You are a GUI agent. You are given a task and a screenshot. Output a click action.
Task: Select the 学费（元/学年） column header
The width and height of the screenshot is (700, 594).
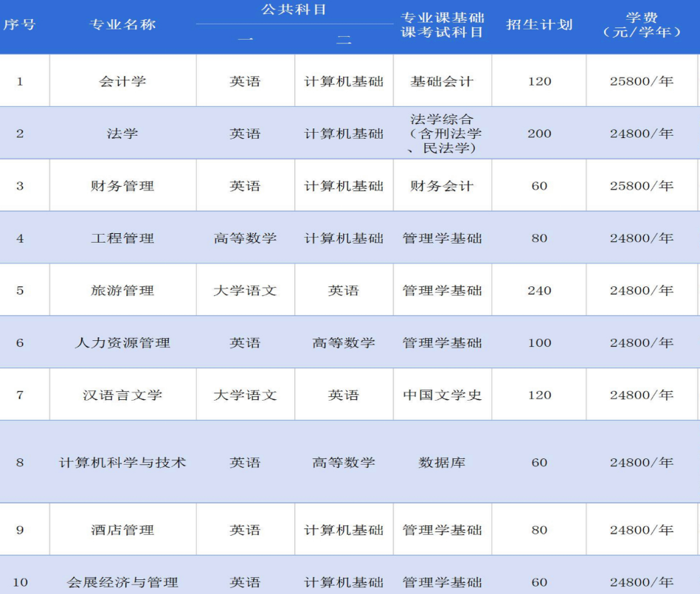[x=642, y=25]
